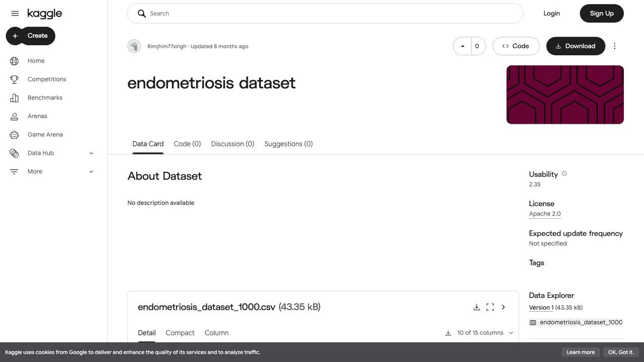Screen dimensions: 644x362
Task: Switch to the Discussion (0) tab
Action: pyautogui.click(x=232, y=144)
